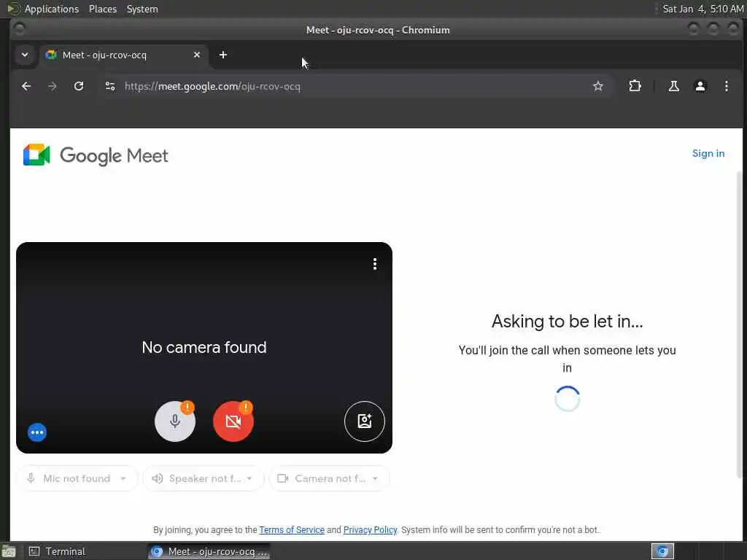Click the Google Meet logo
This screenshot has width=747, height=560.
[96, 155]
